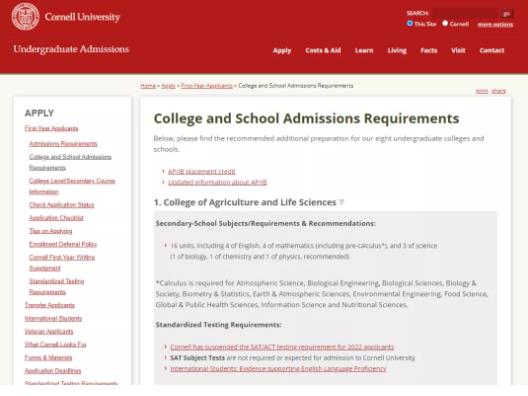The height and width of the screenshot is (396, 528).
Task: Open Cornell First-Year Writing Supplement link
Action: (x=62, y=263)
